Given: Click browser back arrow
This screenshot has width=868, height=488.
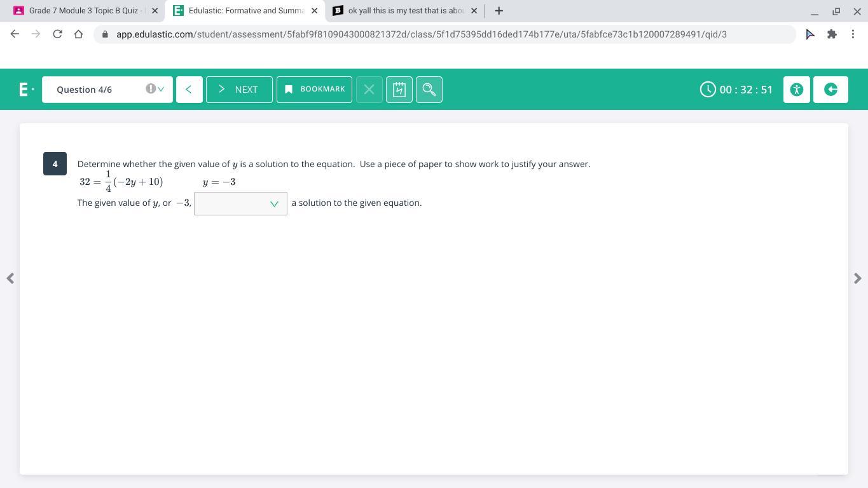Looking at the screenshot, I should 15,34.
